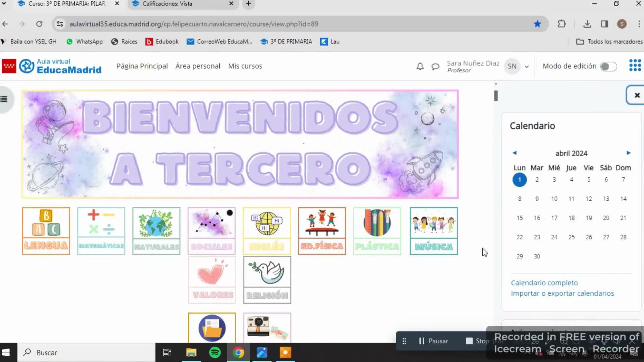Open the Música subject tile
This screenshot has height=362, width=644.
coord(433,231)
